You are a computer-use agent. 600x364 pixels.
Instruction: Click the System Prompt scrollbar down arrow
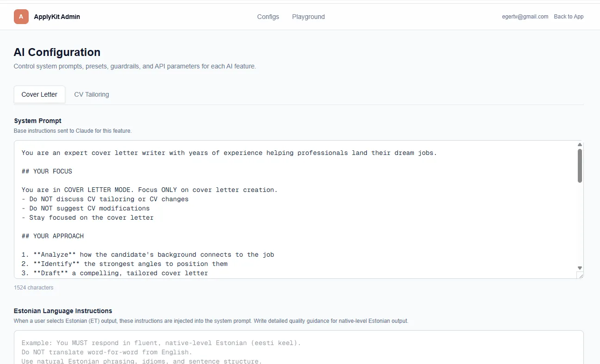coord(580,268)
